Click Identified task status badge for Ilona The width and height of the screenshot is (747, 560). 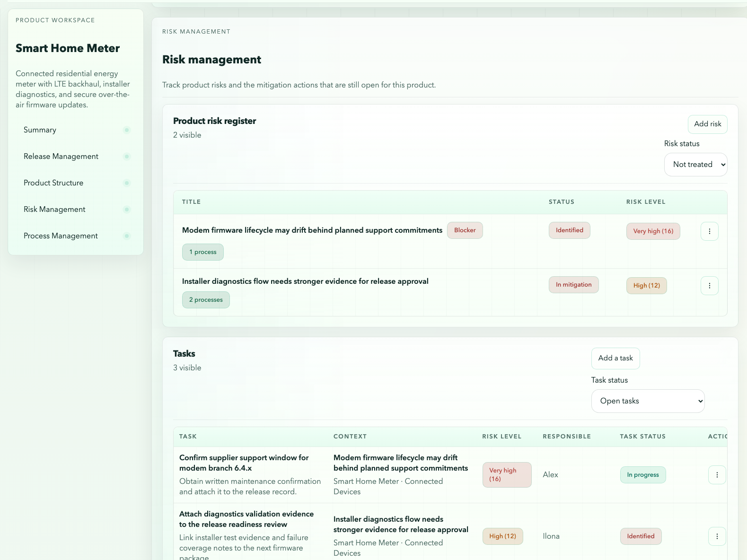[641, 536]
